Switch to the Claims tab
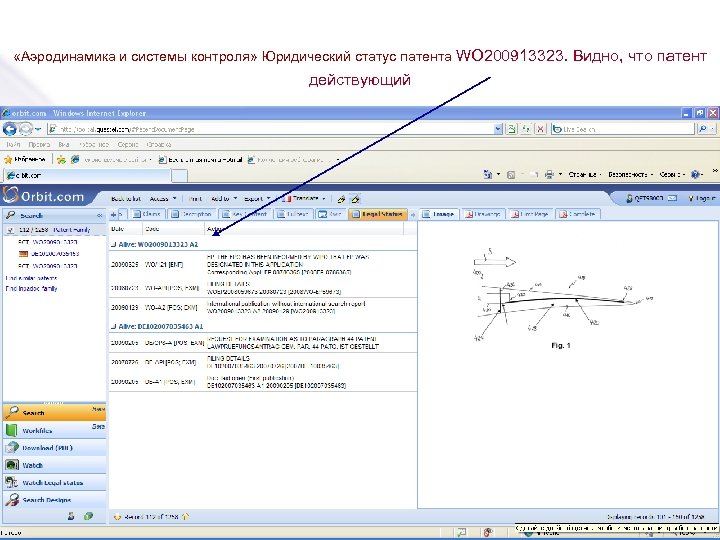Image resolution: width=720 pixels, height=540 pixels. pyautogui.click(x=147, y=214)
